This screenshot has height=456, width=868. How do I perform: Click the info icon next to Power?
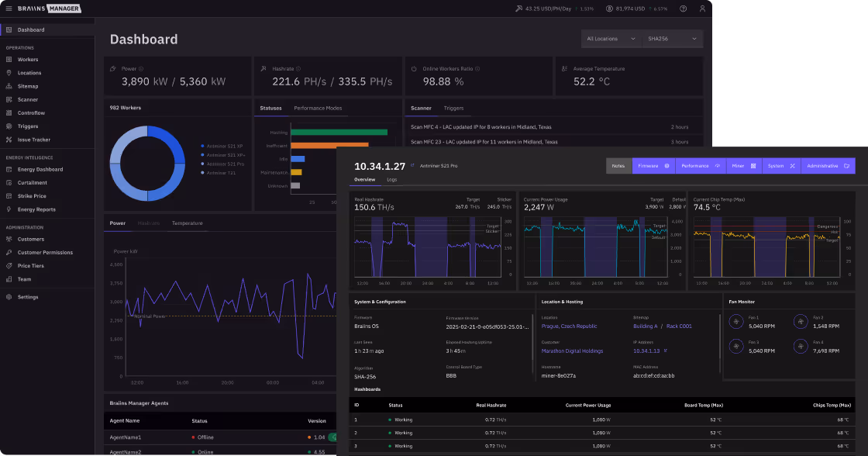coord(140,69)
